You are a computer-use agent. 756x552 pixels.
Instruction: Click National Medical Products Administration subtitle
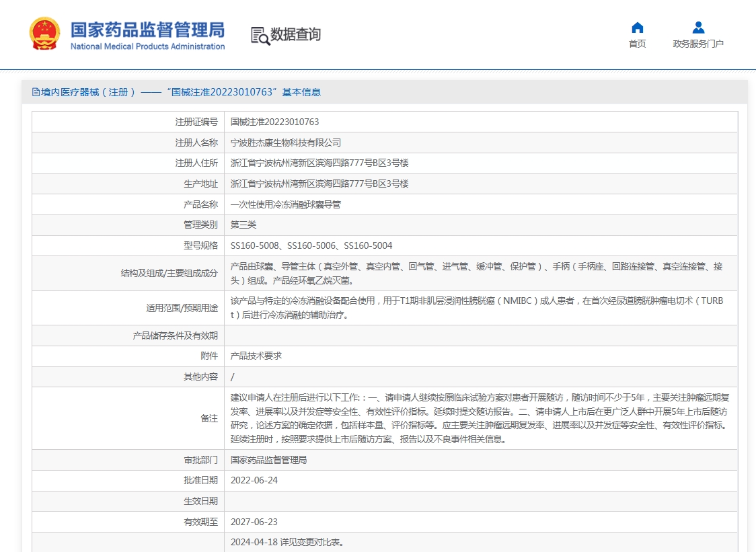pyautogui.click(x=147, y=46)
